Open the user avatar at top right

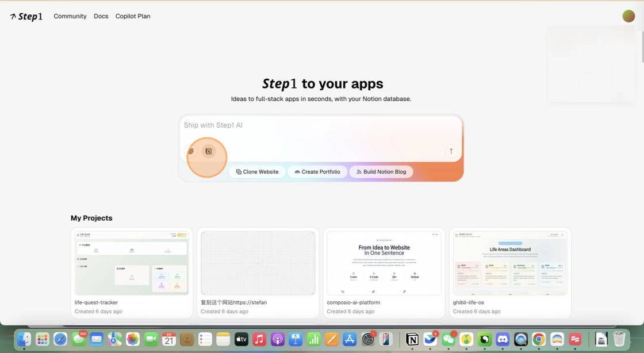point(628,16)
